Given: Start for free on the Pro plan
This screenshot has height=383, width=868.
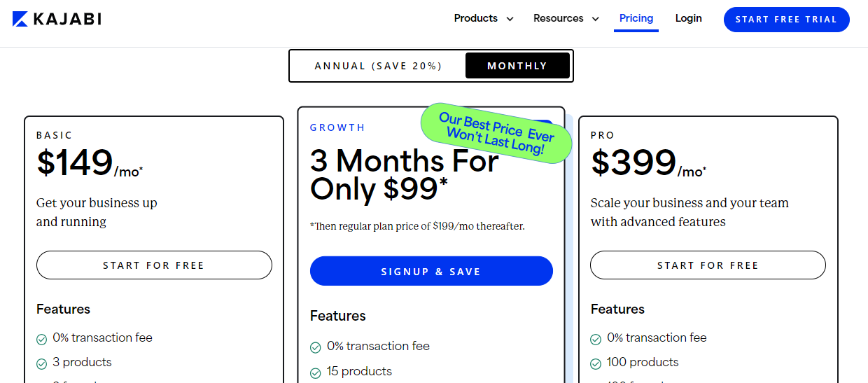Looking at the screenshot, I should (x=708, y=265).
